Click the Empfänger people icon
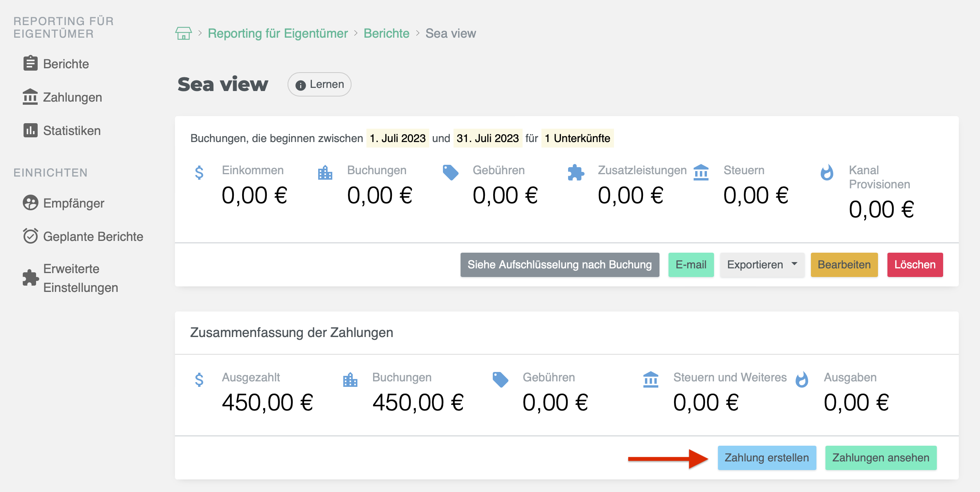The height and width of the screenshot is (492, 980). 30,203
